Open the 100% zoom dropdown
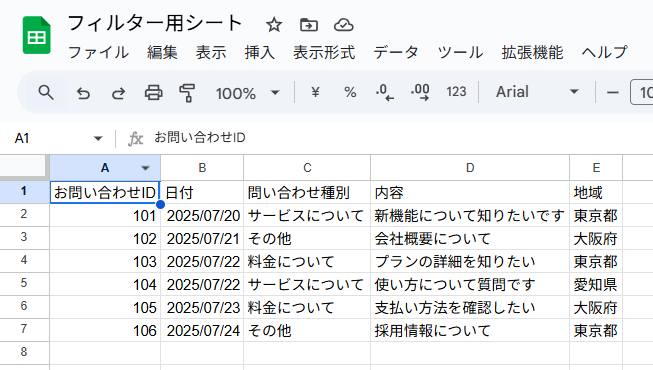The height and width of the screenshot is (370, 653). point(247,93)
